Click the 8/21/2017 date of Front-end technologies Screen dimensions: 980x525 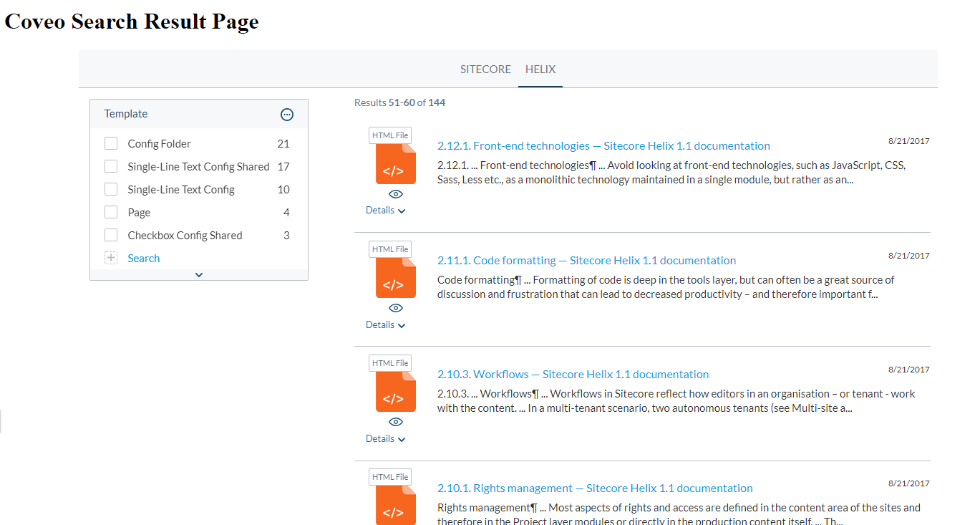[908, 141]
